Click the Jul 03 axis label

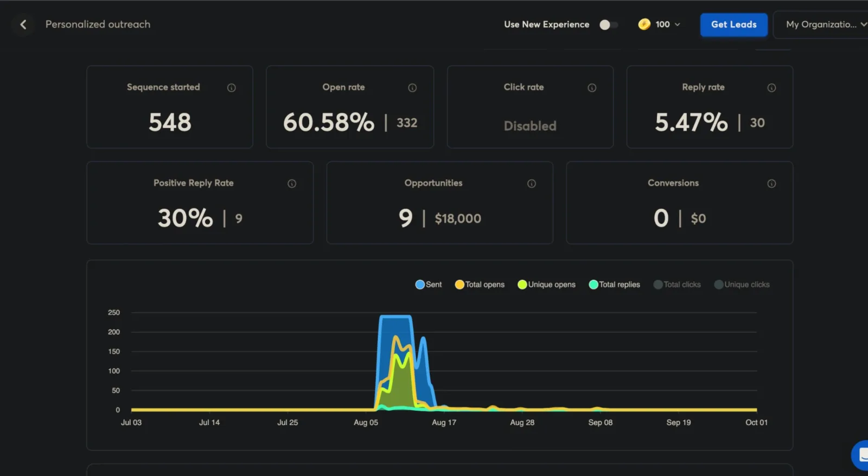131,422
